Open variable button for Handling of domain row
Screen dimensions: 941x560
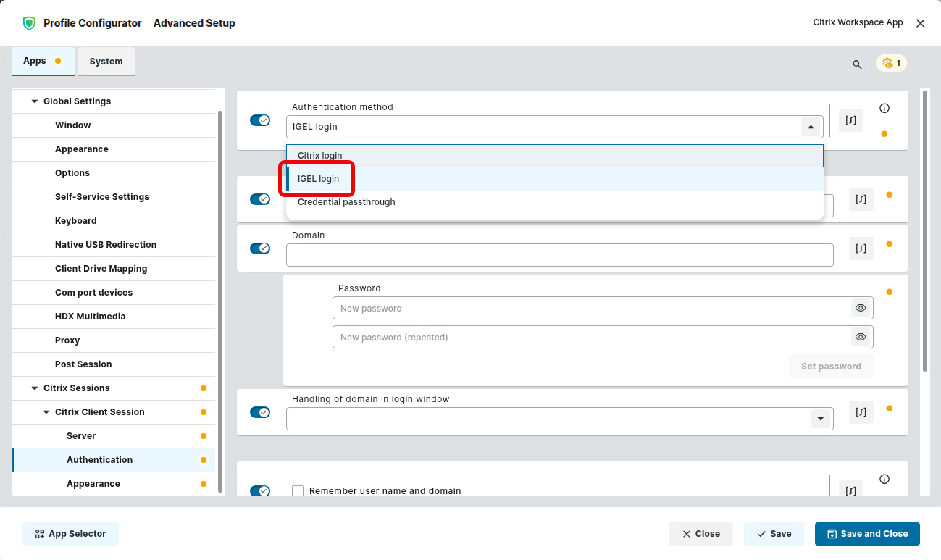point(861,412)
